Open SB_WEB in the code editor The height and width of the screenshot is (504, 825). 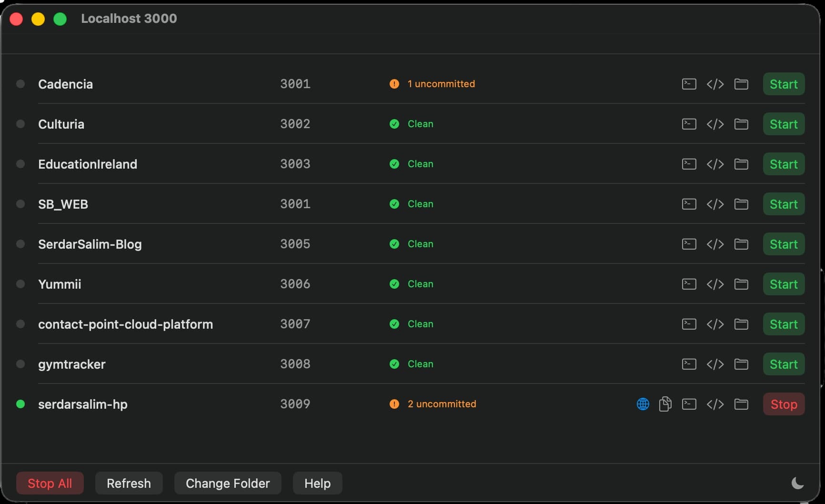(715, 204)
